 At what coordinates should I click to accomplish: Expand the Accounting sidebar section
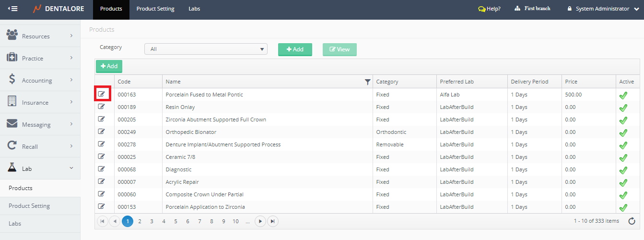pyautogui.click(x=40, y=80)
